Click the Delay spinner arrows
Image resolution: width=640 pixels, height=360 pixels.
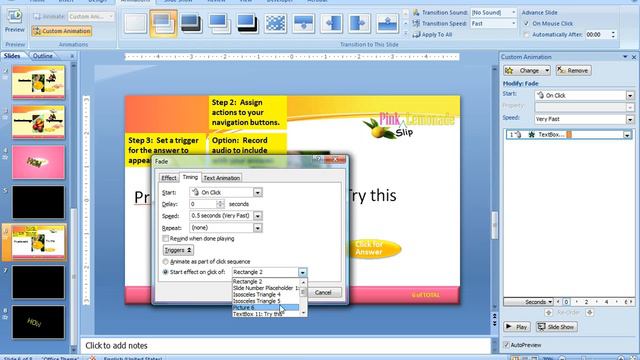coord(220,204)
